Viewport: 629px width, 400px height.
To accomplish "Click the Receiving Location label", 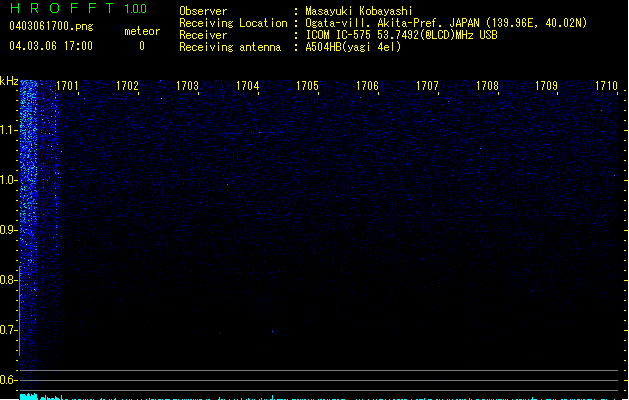I will (233, 23).
